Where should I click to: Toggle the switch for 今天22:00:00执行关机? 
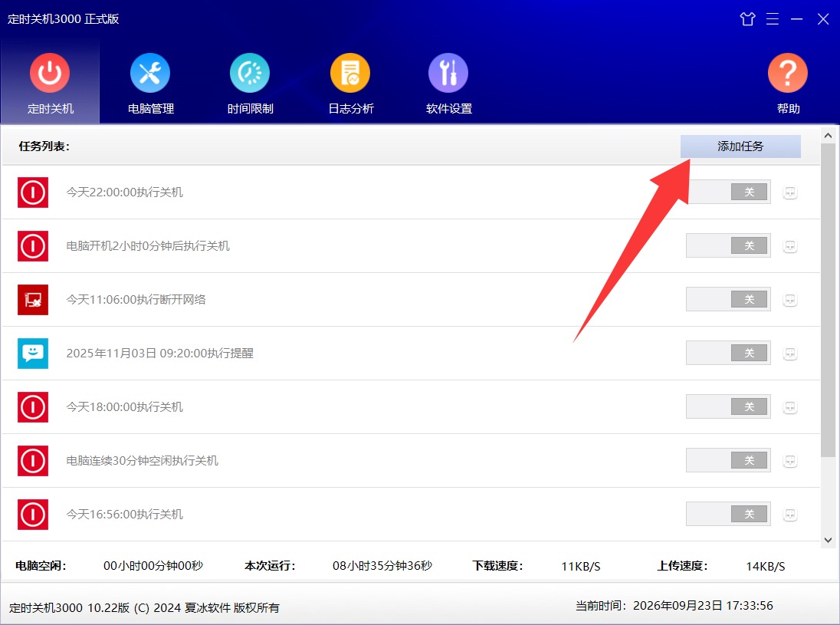728,192
